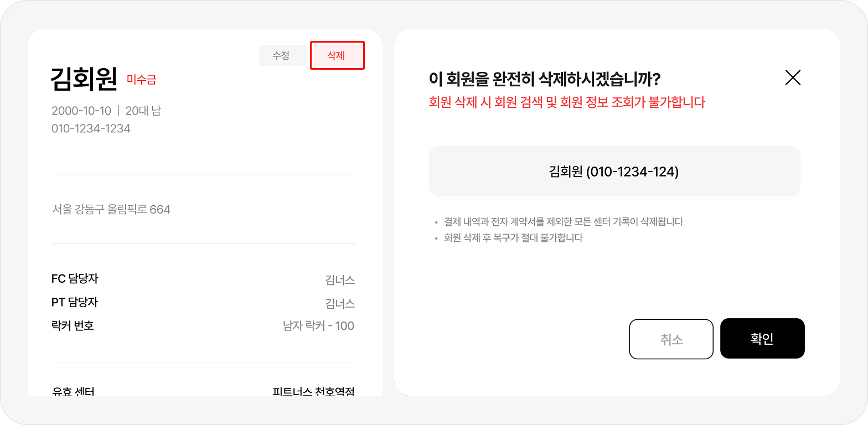This screenshot has width=868, height=425.
Task: Click the address 서울 강동구 올림픽로 664
Action: click(x=111, y=210)
